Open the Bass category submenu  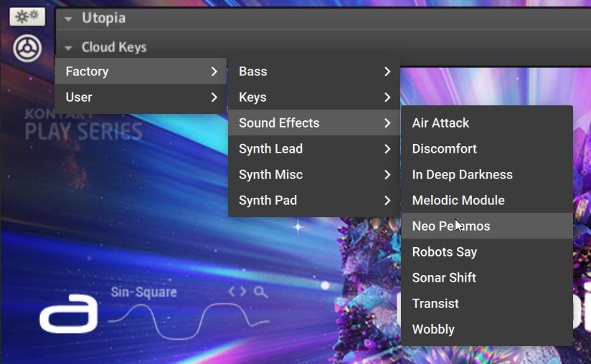point(314,71)
